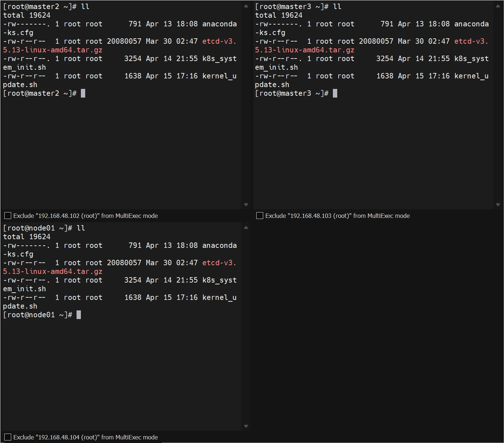Click the 'Exclude 192.168.48.103 (root)' label text
Screen dimensions: 504x443
click(337, 216)
